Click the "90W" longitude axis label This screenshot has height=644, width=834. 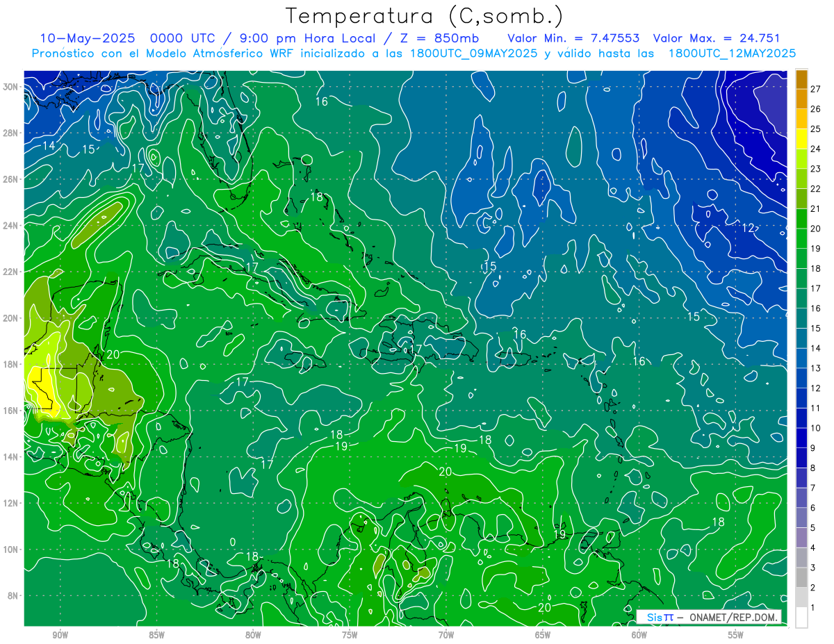(x=60, y=635)
